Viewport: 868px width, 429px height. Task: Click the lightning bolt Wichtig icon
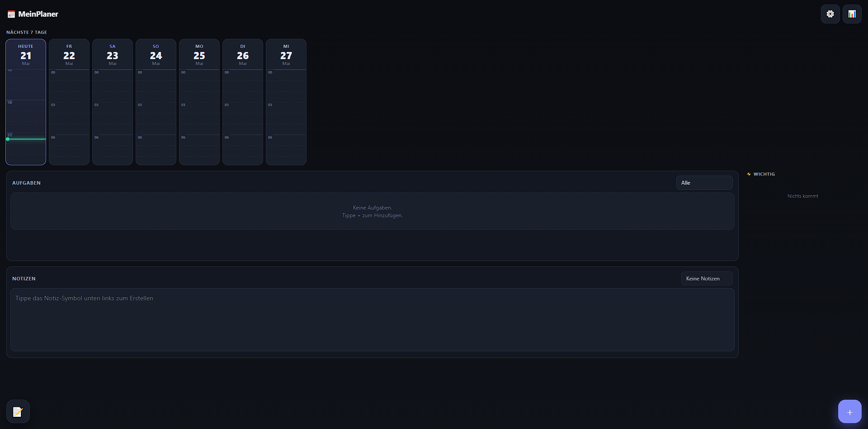click(x=749, y=174)
